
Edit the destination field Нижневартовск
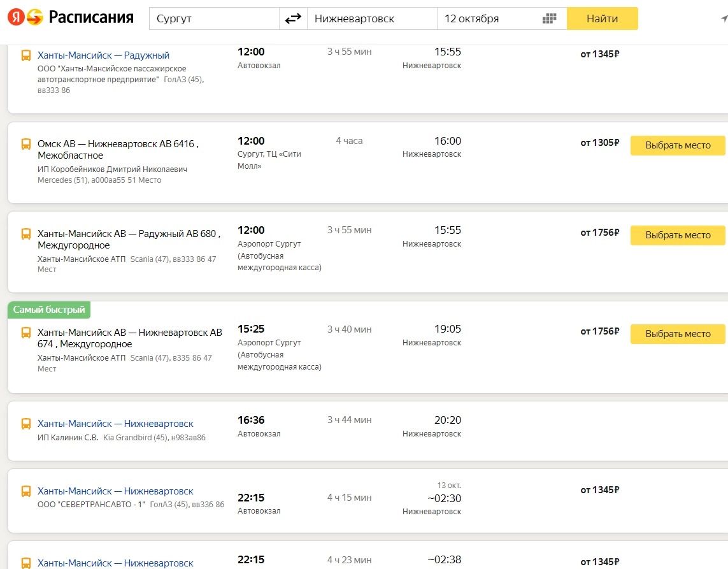click(x=371, y=18)
